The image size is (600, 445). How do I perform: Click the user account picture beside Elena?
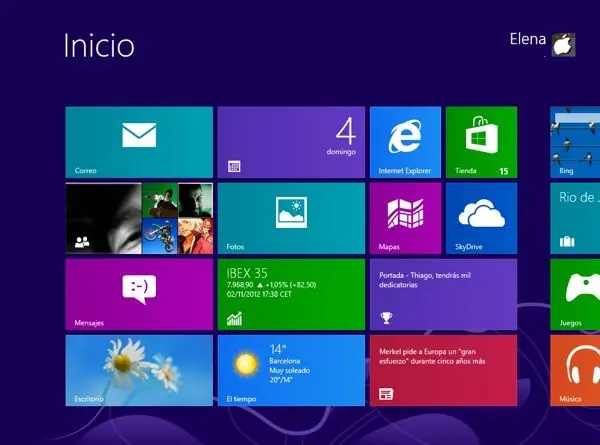tap(563, 45)
